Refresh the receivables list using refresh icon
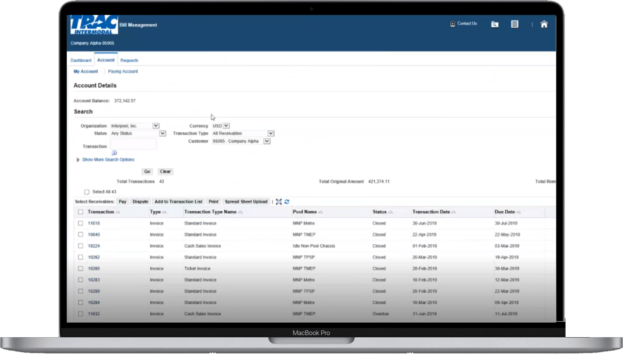The image size is (623, 364). [x=287, y=201]
